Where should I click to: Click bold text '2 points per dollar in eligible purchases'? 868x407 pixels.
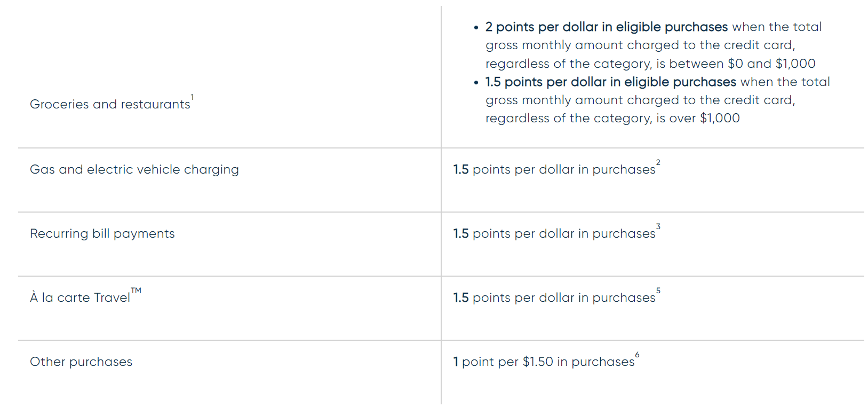click(607, 27)
